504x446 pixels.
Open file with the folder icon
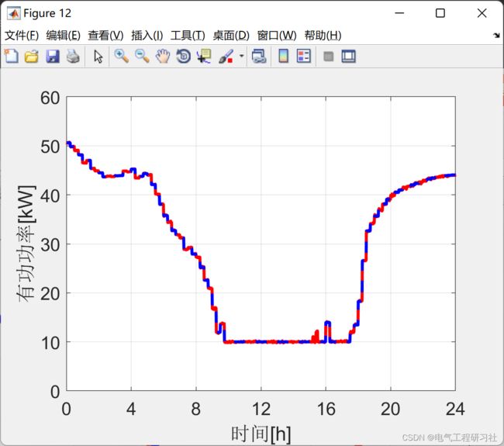coord(32,57)
